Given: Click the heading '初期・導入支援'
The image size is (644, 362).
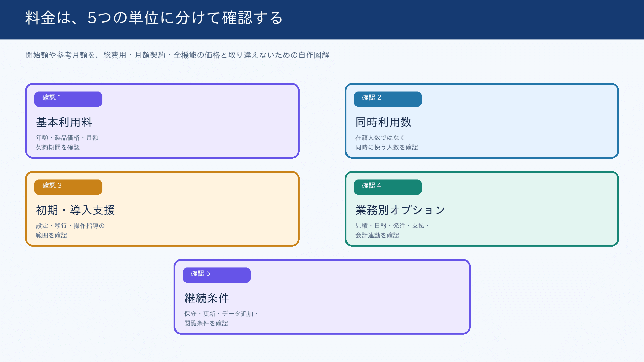Looking at the screenshot, I should pos(75,210).
